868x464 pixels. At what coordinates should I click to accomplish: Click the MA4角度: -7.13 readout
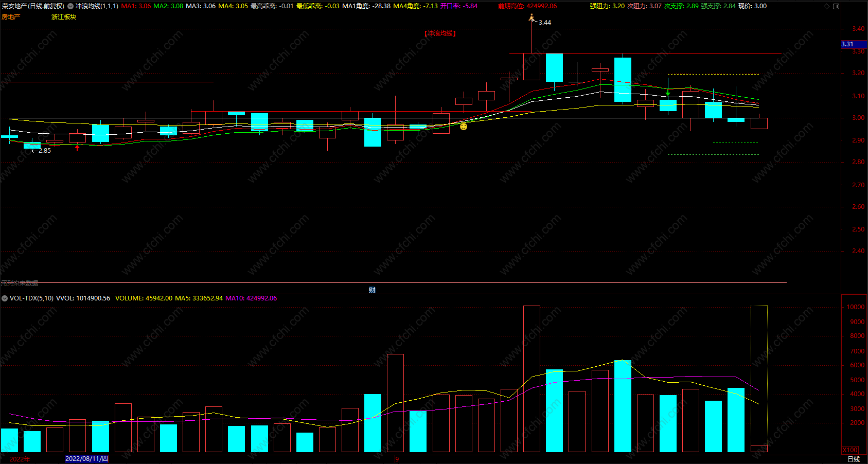pyautogui.click(x=416, y=6)
